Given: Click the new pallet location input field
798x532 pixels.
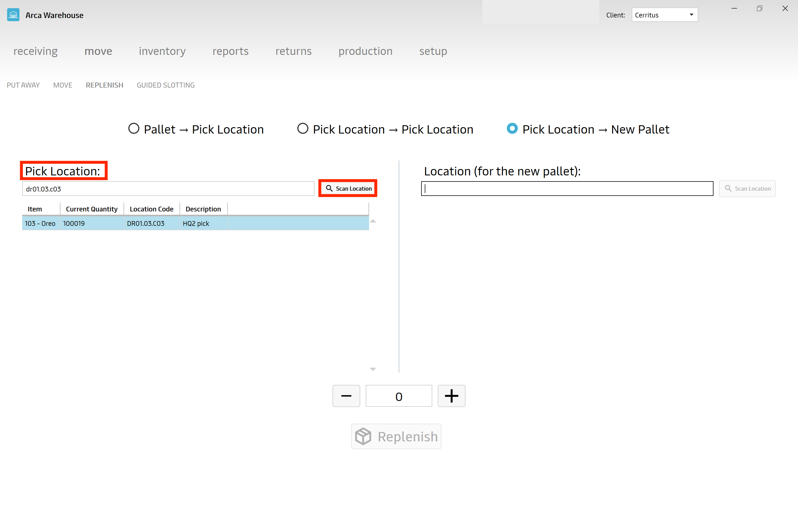Looking at the screenshot, I should (567, 189).
